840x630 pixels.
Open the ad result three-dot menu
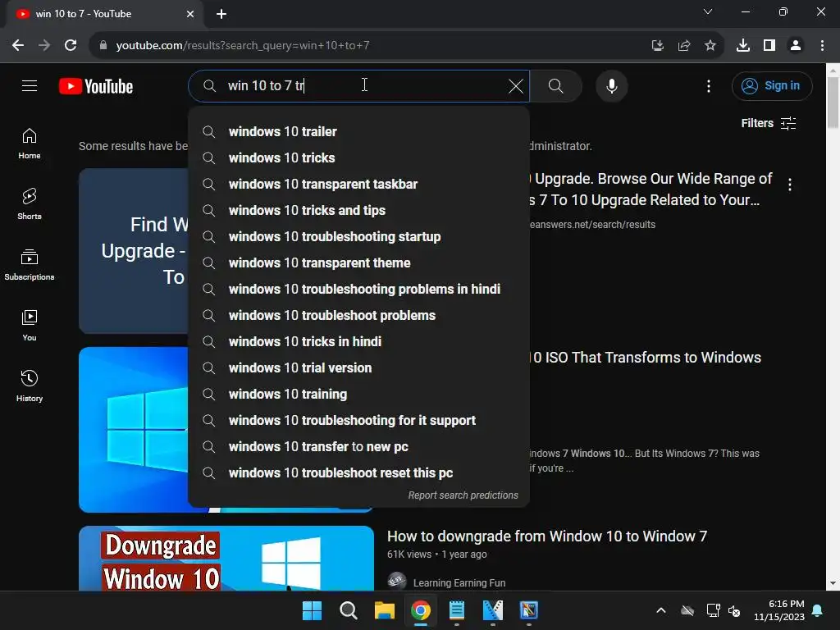790,185
